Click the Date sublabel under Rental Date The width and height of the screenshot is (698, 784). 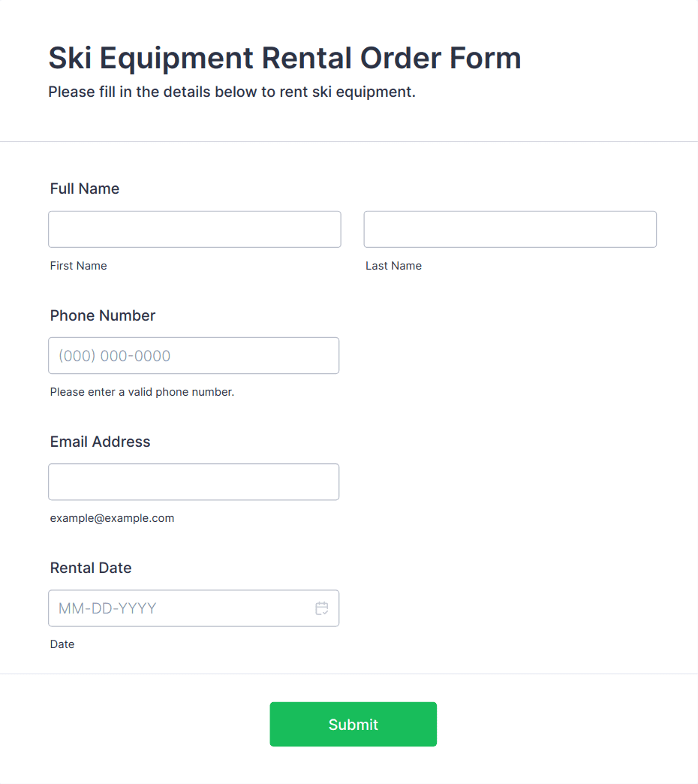62,644
